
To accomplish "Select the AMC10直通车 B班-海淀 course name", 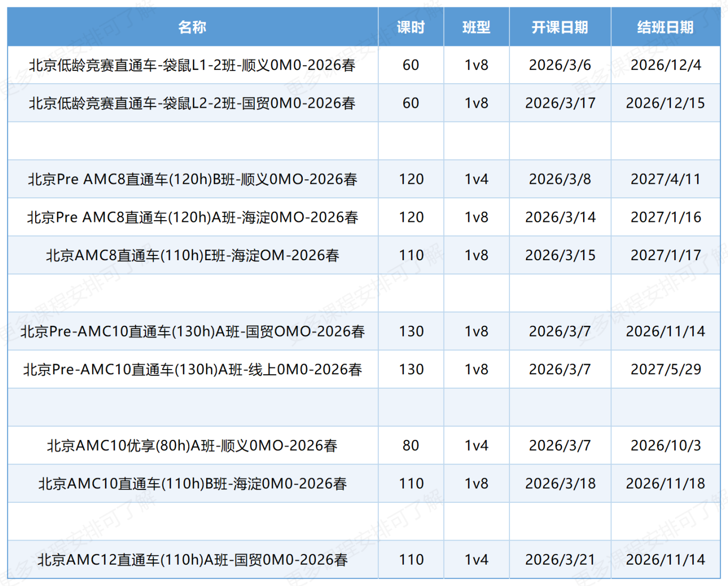I will click(x=192, y=483).
